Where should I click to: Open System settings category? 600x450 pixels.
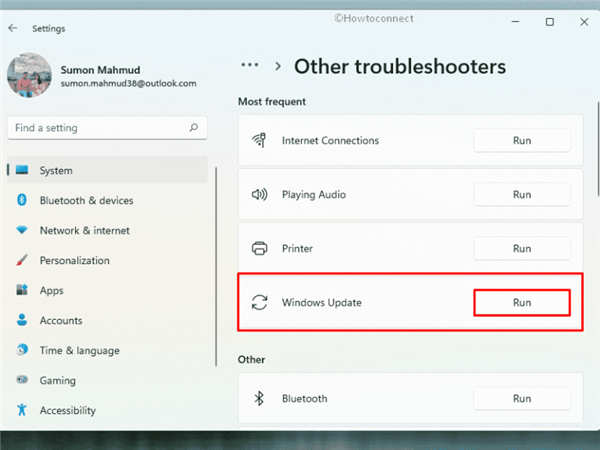coord(108,170)
